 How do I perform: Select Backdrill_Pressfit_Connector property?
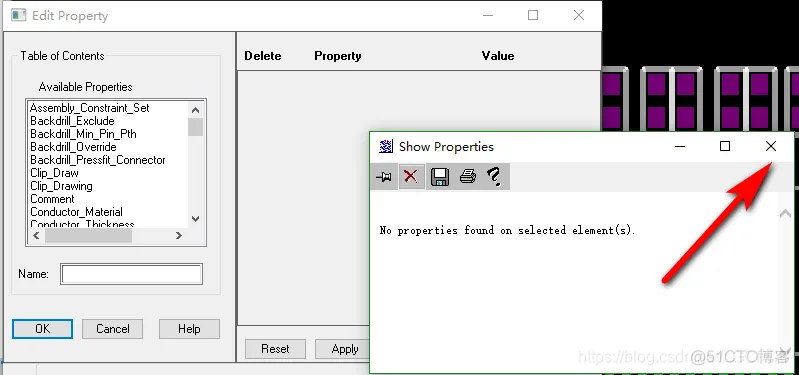(x=98, y=160)
